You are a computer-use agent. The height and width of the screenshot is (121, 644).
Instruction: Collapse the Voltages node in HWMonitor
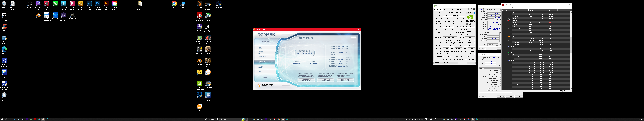507,12
